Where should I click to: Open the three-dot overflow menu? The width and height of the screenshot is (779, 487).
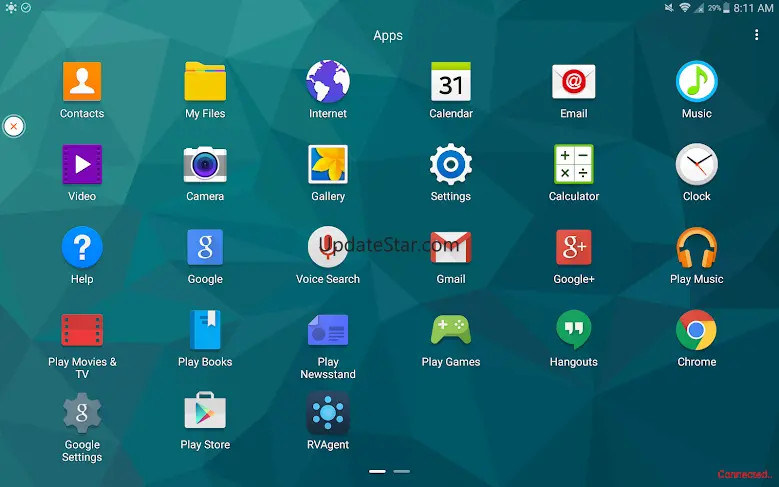pyautogui.click(x=756, y=35)
